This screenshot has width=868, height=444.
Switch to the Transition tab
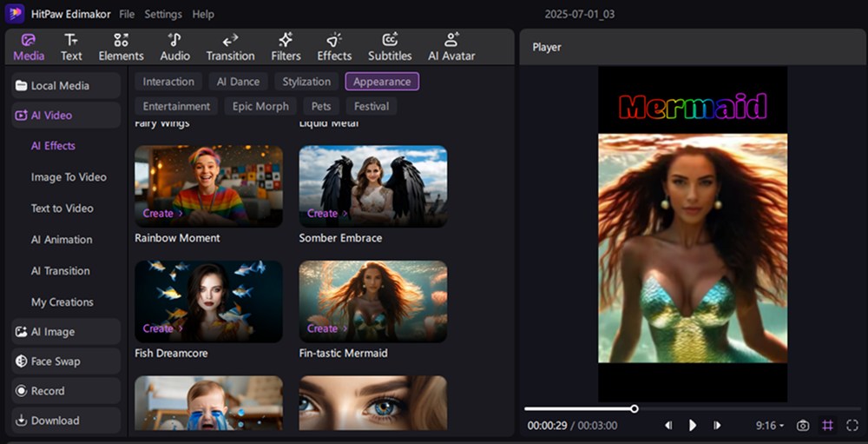pos(230,47)
